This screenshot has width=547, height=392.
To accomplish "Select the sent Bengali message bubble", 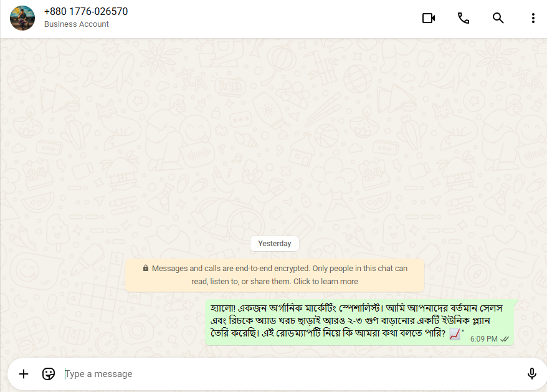I will [x=359, y=322].
